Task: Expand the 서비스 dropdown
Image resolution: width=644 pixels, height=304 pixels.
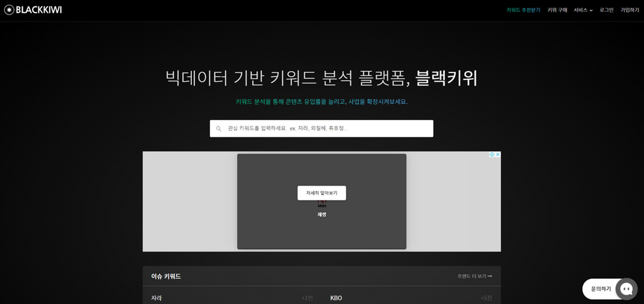Action: click(583, 10)
